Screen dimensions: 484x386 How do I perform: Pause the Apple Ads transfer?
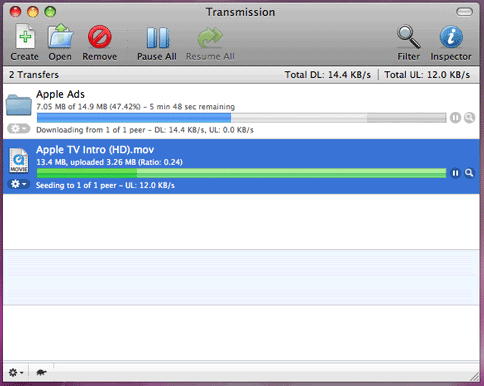pos(455,118)
